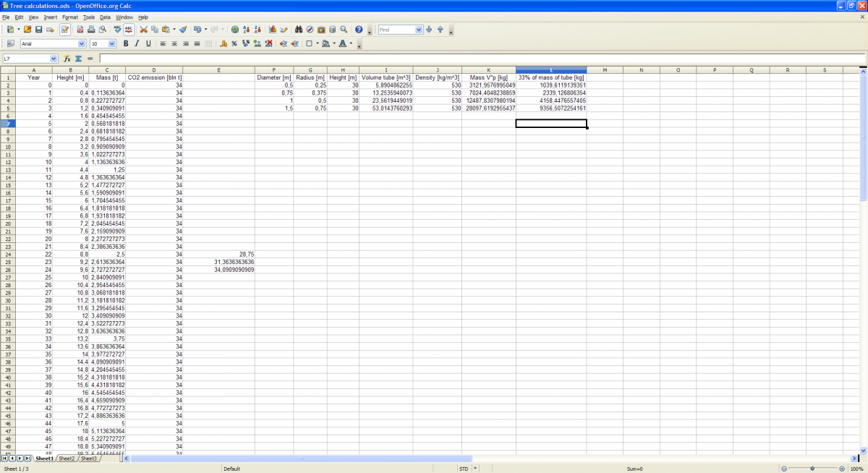Click the Sum sigma icon
The height and width of the screenshot is (473, 868).
pos(78,59)
